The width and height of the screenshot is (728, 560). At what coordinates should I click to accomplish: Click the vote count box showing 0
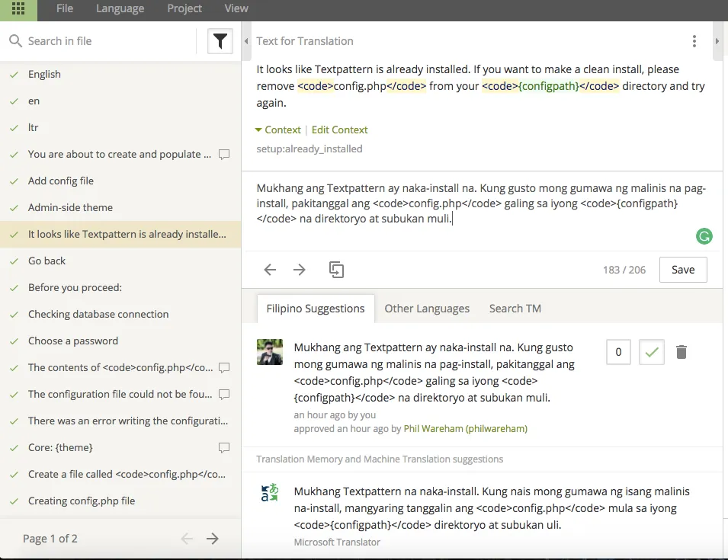pyautogui.click(x=618, y=352)
